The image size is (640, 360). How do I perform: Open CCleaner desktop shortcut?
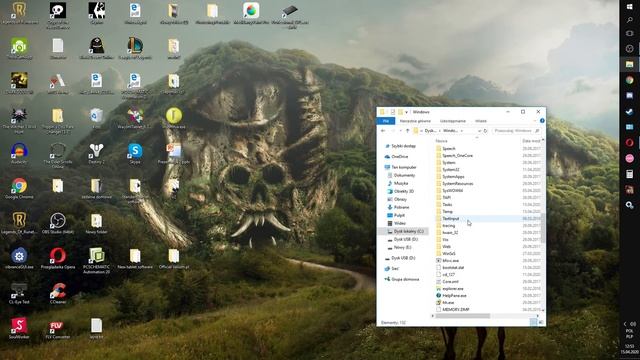pyautogui.click(x=58, y=293)
